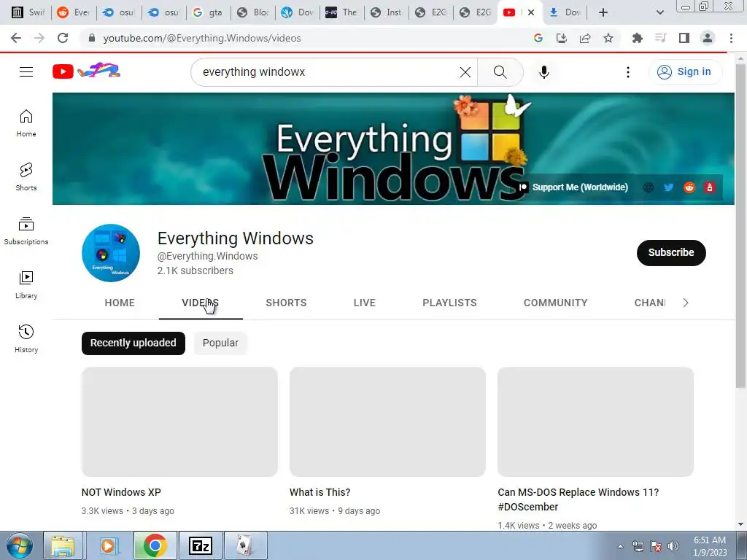Open Chrome extensions puzzle icon
The image size is (747, 560).
click(x=637, y=38)
